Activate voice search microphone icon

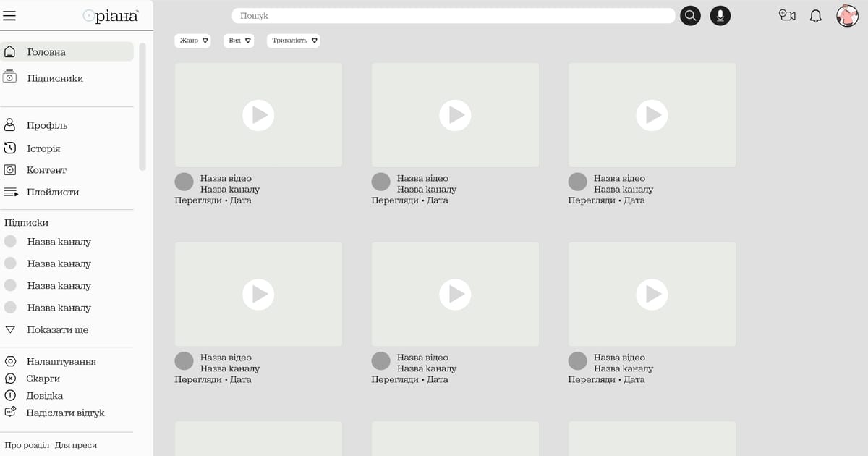(x=720, y=16)
